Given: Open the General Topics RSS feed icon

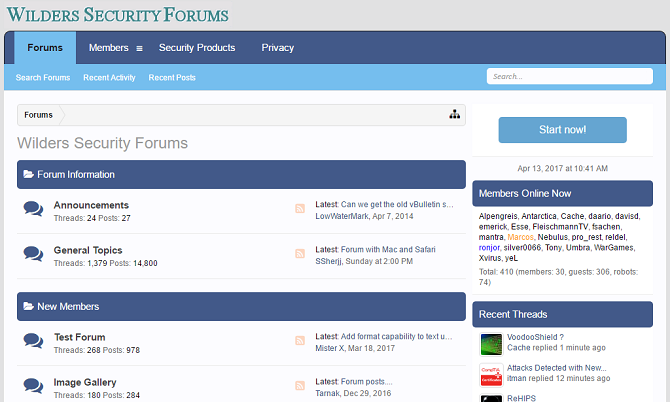Looking at the screenshot, I should [300, 254].
